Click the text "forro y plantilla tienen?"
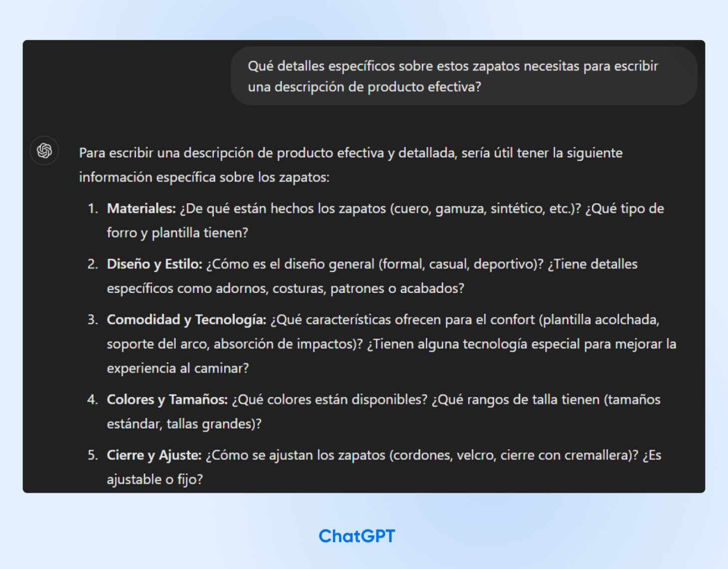 (x=177, y=233)
